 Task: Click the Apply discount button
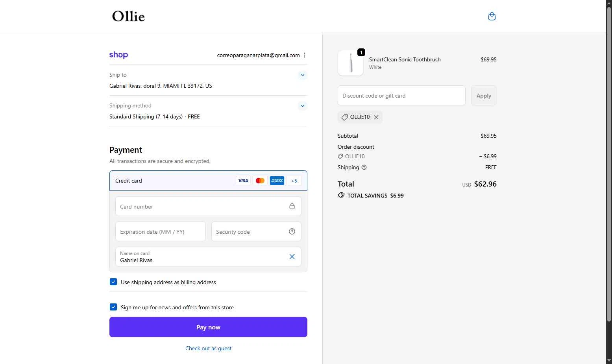coord(484,96)
